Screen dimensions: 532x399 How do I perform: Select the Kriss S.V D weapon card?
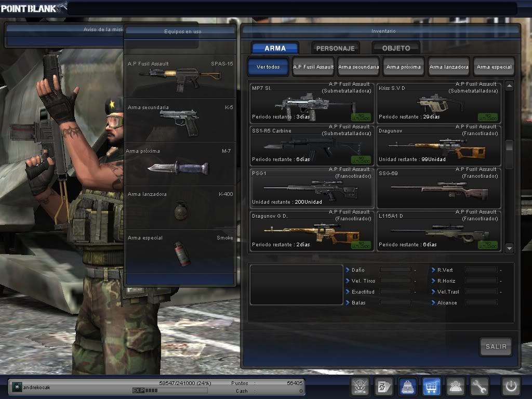438,102
